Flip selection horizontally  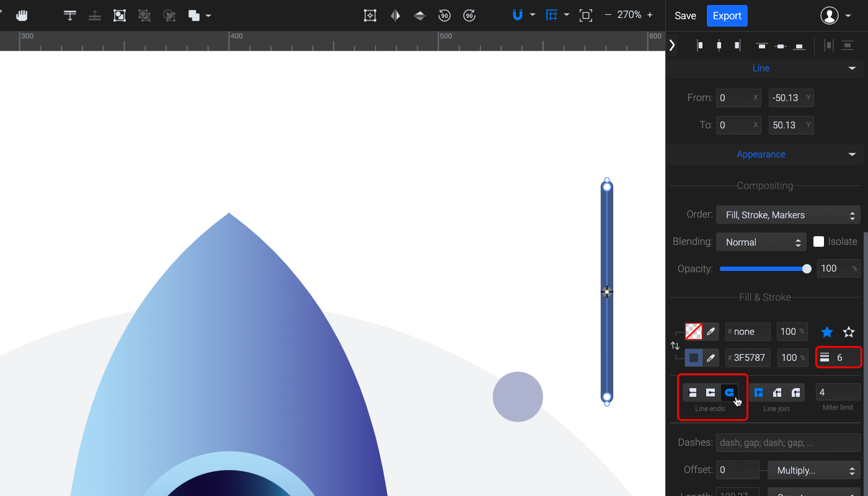395,15
